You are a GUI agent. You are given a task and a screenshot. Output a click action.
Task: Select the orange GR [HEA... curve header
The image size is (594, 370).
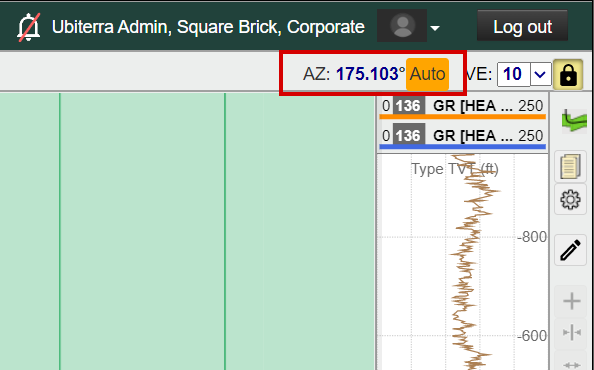coord(463,106)
